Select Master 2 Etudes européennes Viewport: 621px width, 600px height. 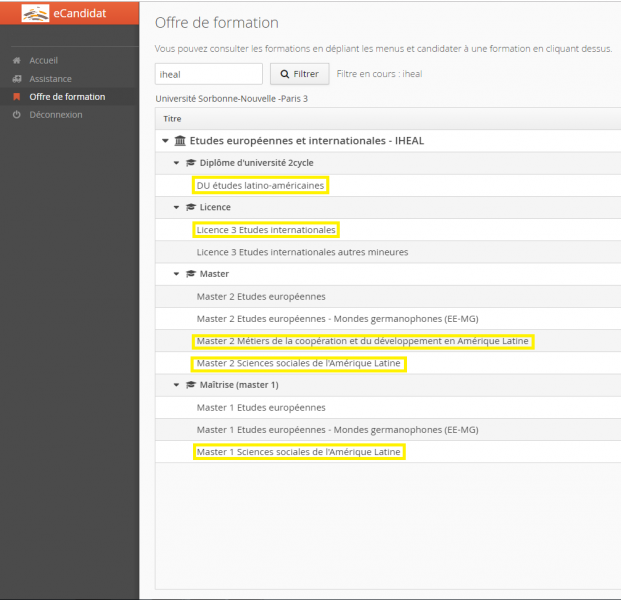pyautogui.click(x=261, y=296)
